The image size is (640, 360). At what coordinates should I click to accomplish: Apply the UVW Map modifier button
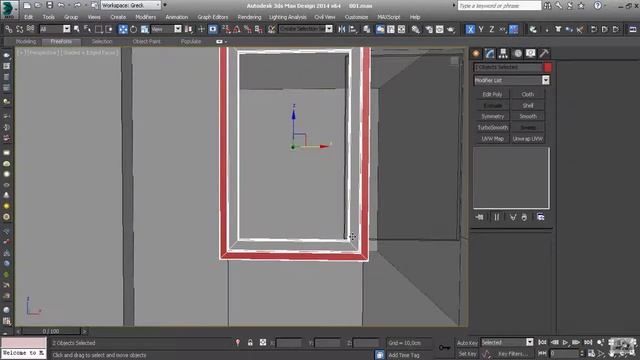point(492,139)
